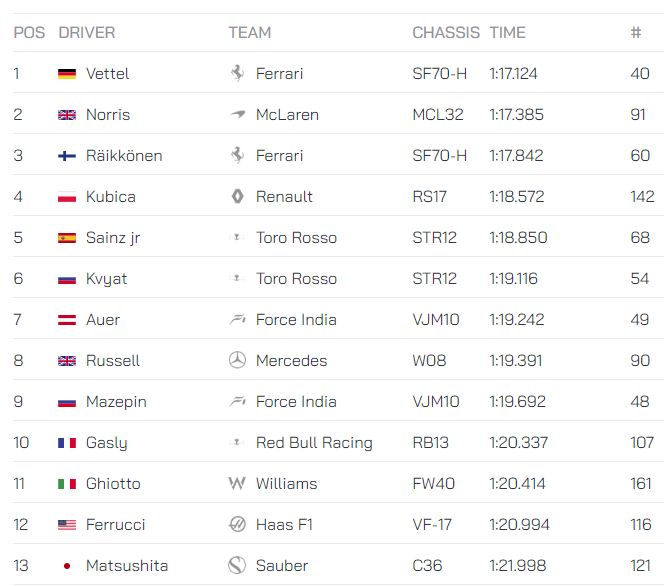Image resolution: width=664 pixels, height=586 pixels.
Task: Click the Renault diamond logo icon
Action: [237, 197]
